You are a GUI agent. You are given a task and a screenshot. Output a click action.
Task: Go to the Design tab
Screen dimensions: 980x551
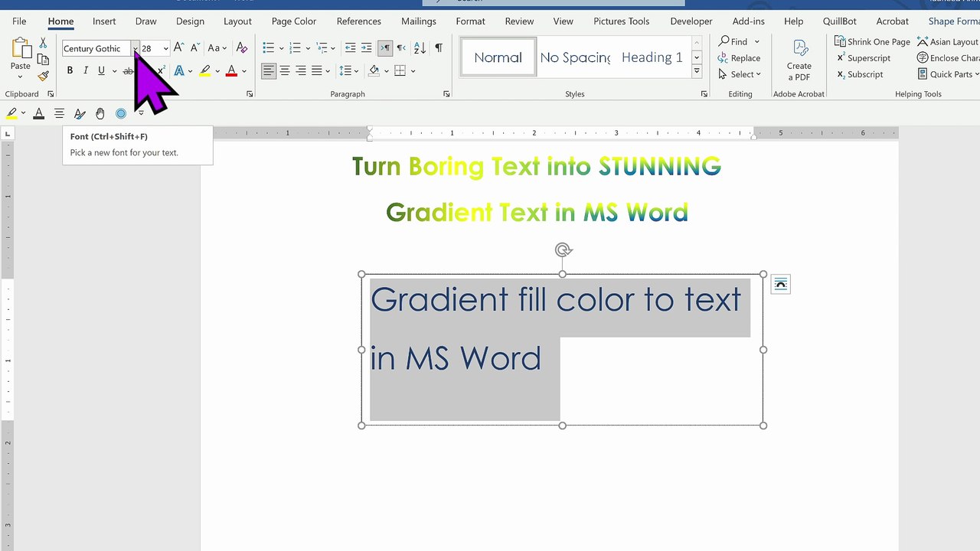click(x=190, y=21)
